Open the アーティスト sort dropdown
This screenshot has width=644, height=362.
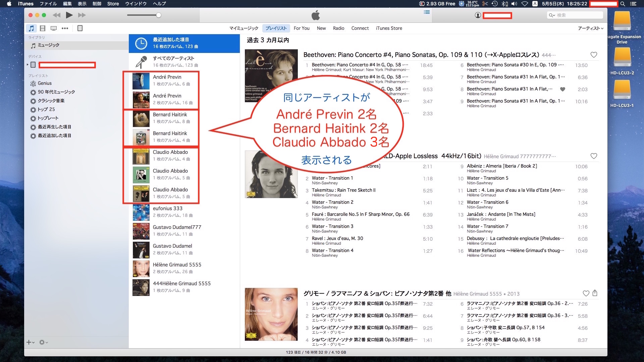click(590, 28)
